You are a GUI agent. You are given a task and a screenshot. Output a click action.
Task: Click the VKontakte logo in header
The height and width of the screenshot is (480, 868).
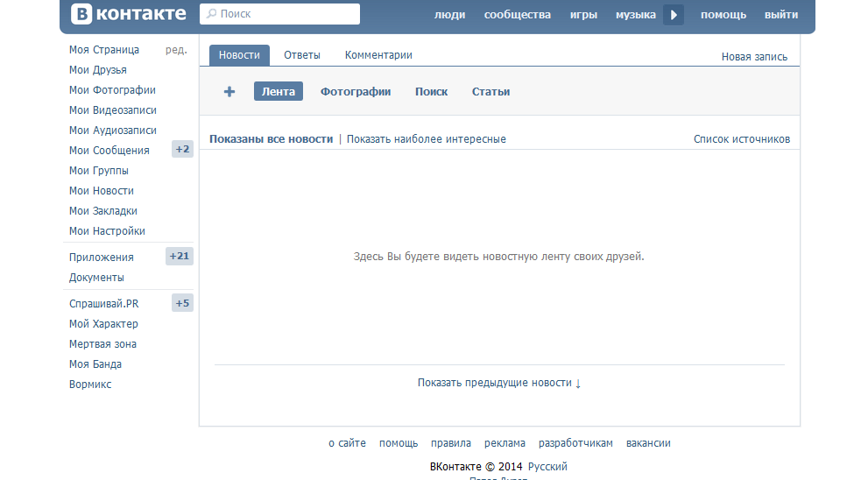click(x=129, y=14)
